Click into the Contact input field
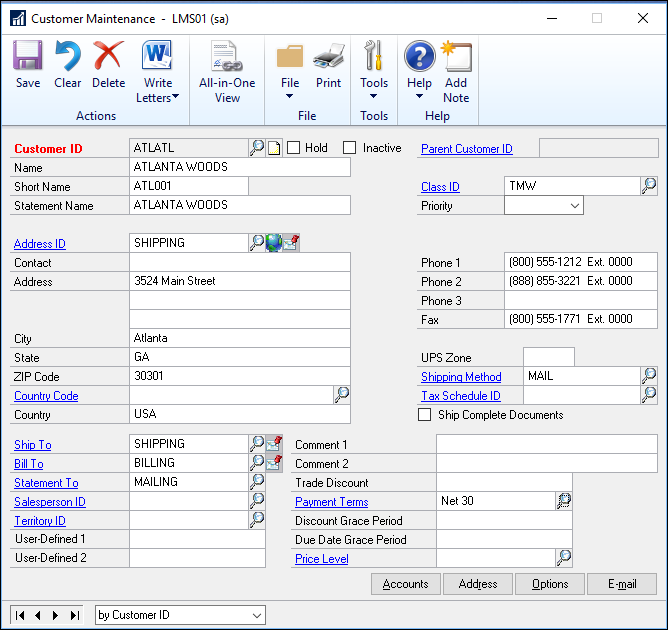 240,263
